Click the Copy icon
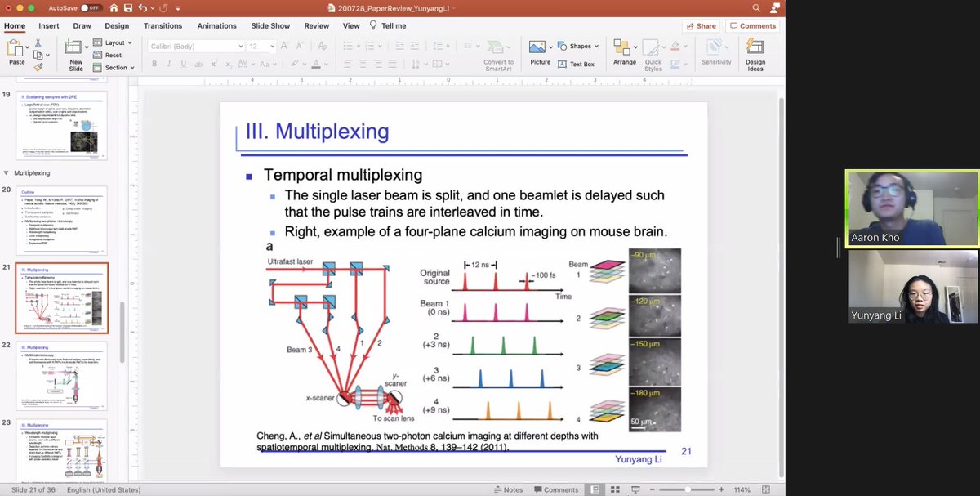 [38, 56]
